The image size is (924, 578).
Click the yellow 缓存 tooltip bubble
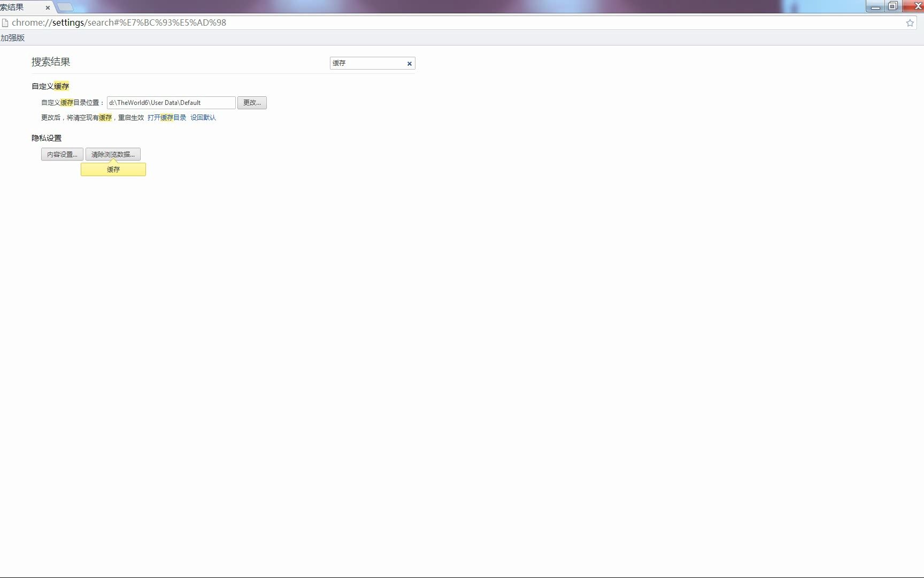point(113,169)
